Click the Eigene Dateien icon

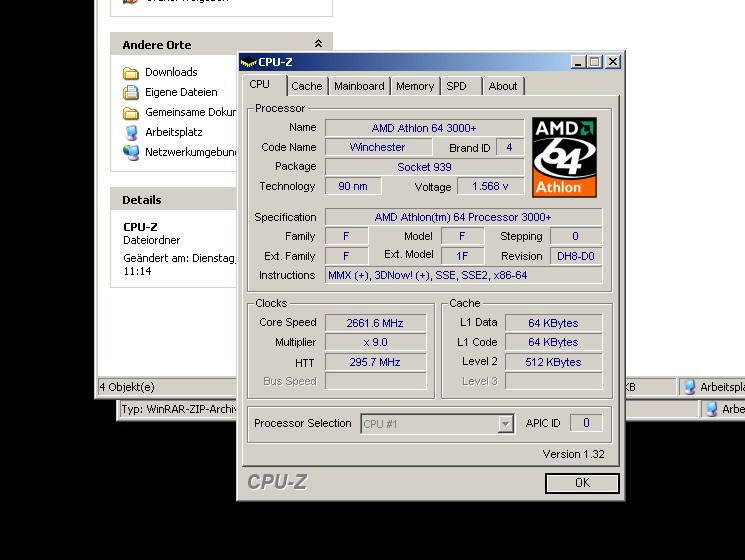point(131,92)
